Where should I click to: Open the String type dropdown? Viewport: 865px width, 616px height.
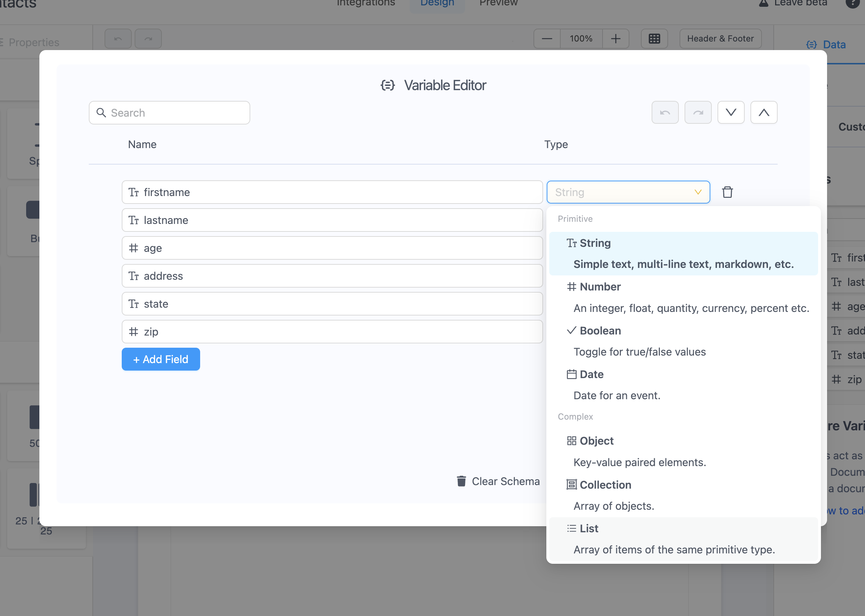pos(628,192)
